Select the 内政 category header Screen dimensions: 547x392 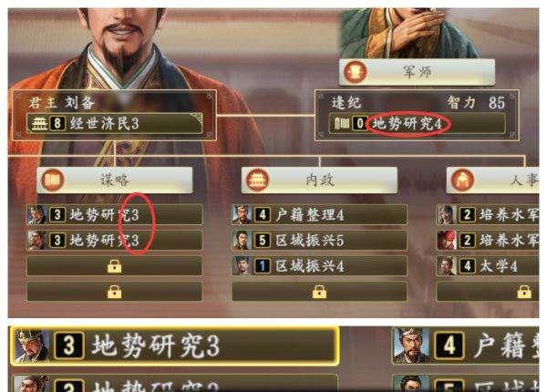tap(319, 180)
